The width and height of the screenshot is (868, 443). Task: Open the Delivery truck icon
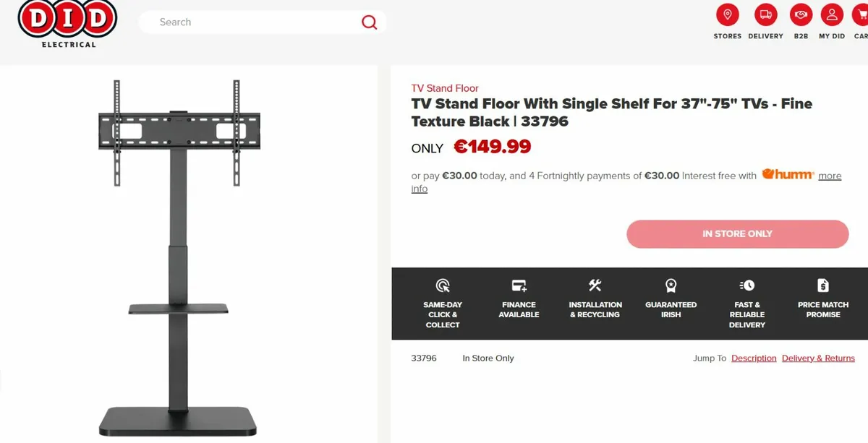(765, 15)
